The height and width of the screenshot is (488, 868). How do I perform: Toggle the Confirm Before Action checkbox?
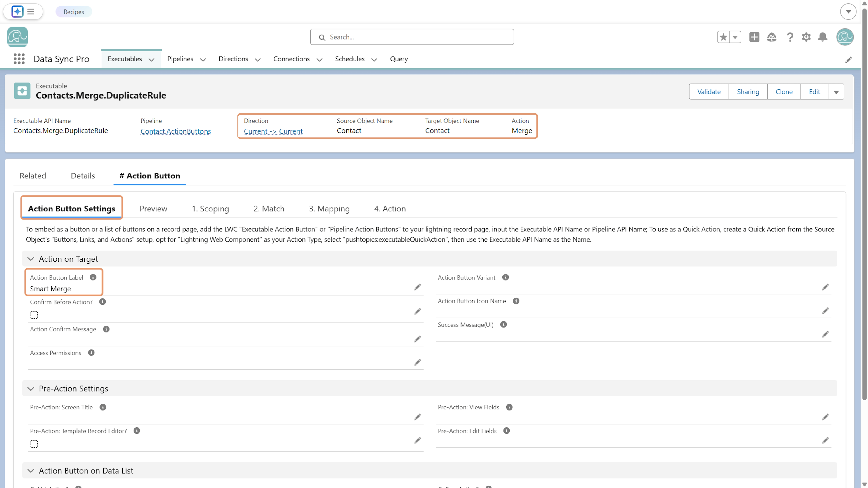(34, 315)
